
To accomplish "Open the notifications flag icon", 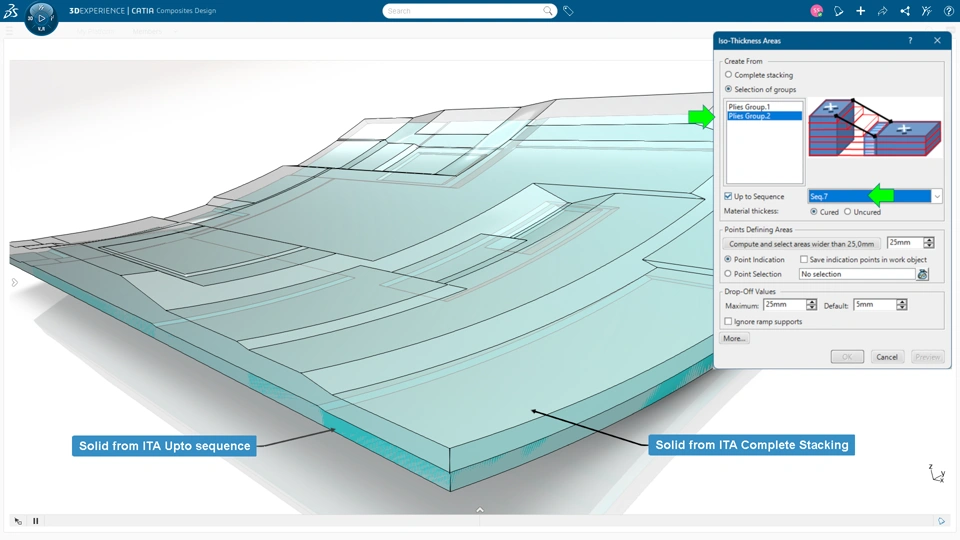I will tap(838, 11).
